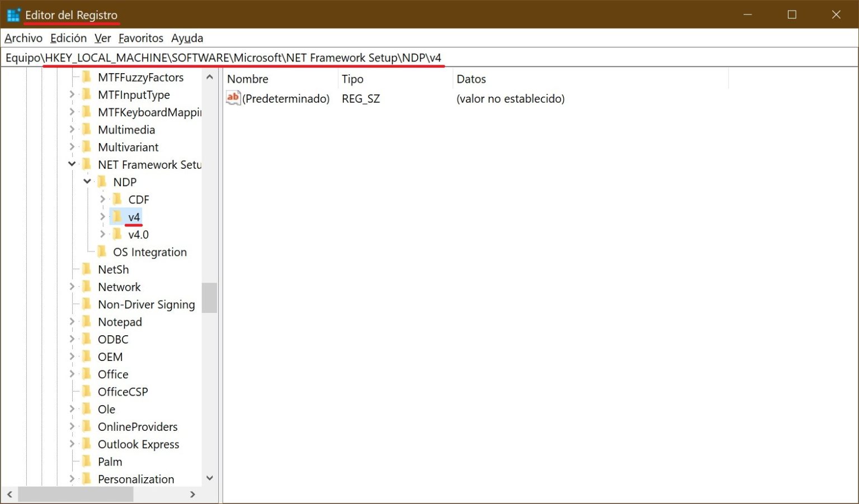Open the Ayuda menu

187,38
